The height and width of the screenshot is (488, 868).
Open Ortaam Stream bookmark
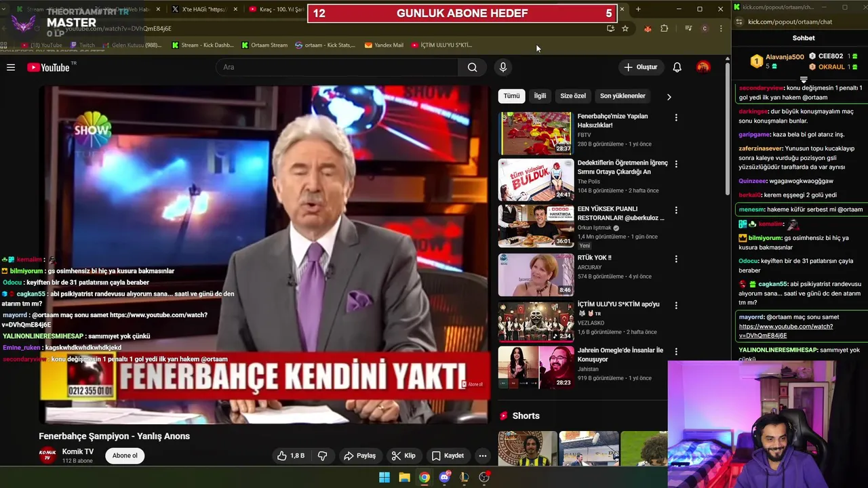[264, 45]
